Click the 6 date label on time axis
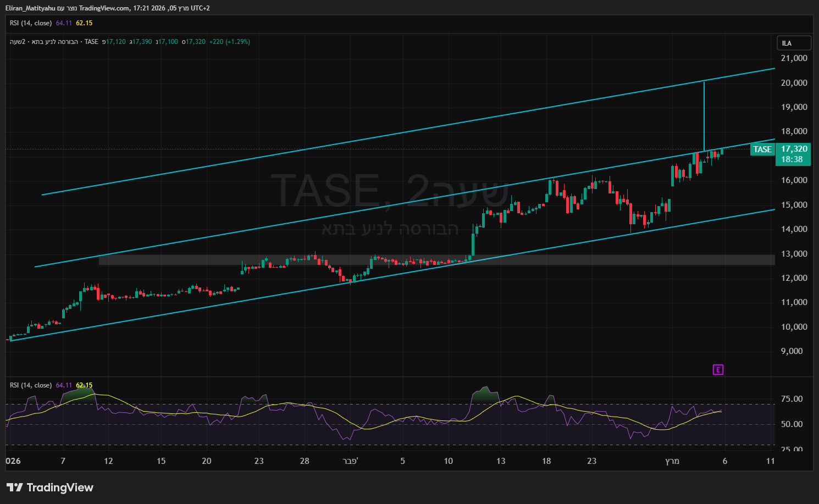 pos(725,461)
